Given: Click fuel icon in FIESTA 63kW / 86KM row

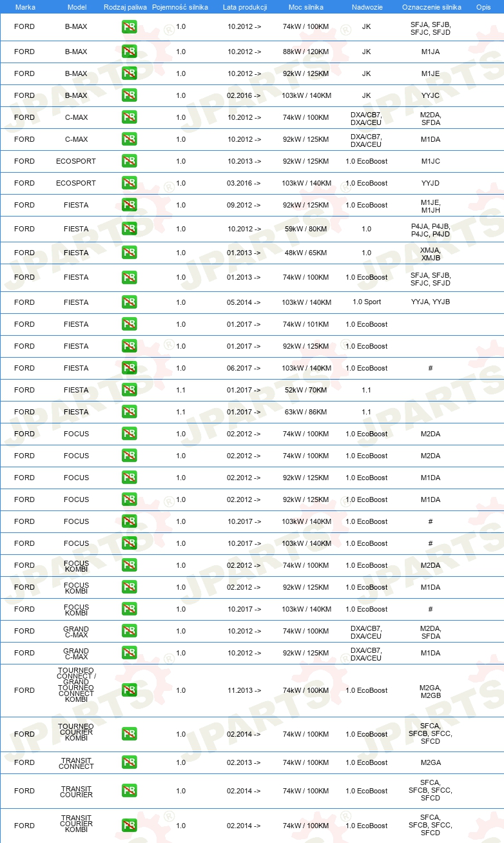Looking at the screenshot, I should tap(130, 412).
